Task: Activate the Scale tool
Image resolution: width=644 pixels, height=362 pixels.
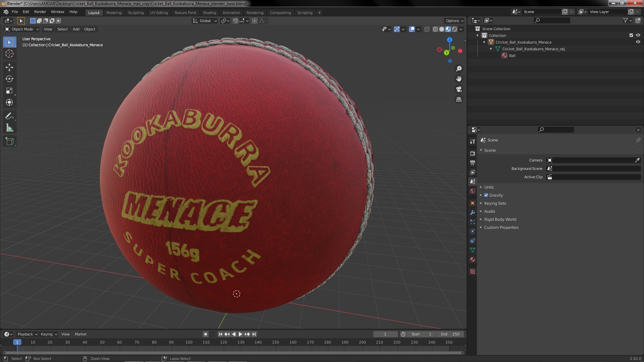Action: point(9,90)
